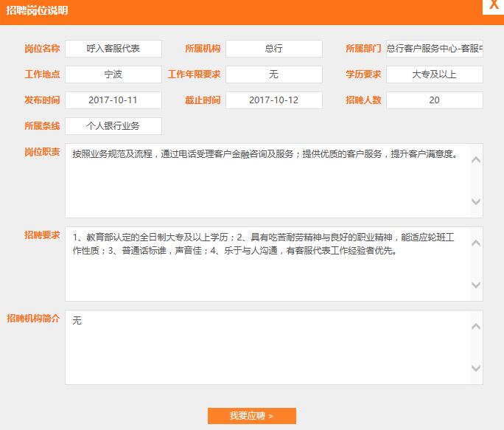Click the 所属条线 field showing 个人银行业务
The height and width of the screenshot is (430, 504).
point(113,126)
